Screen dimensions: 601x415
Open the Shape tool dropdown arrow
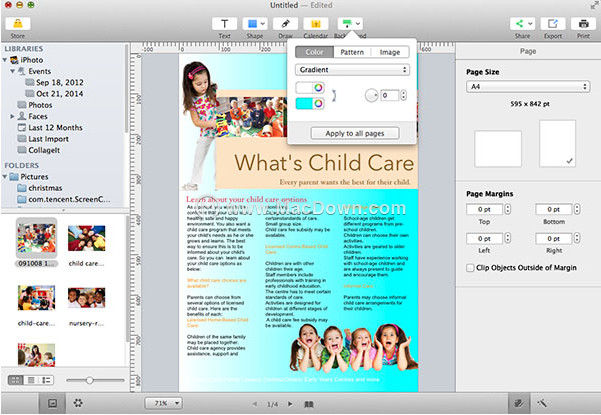263,24
